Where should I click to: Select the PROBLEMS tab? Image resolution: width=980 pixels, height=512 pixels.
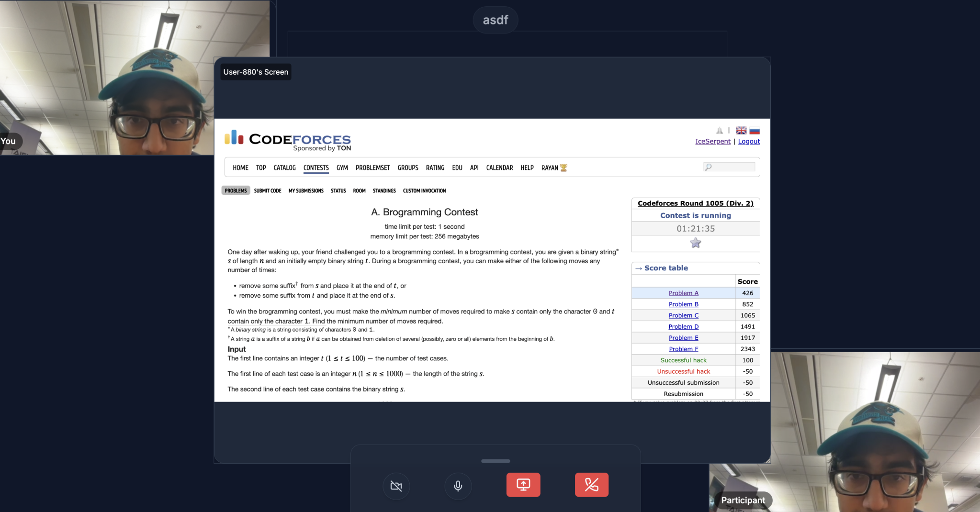236,190
